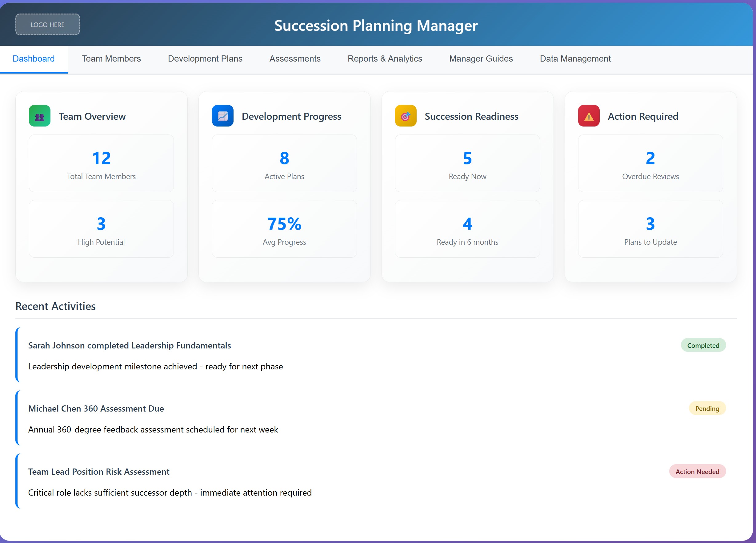756x543 pixels.
Task: Click the Recent Activities heading
Action: tap(55, 306)
